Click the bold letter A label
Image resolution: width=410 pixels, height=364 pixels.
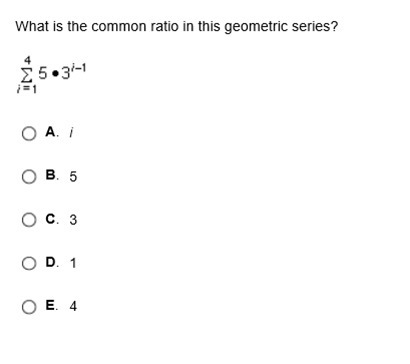click(x=51, y=132)
